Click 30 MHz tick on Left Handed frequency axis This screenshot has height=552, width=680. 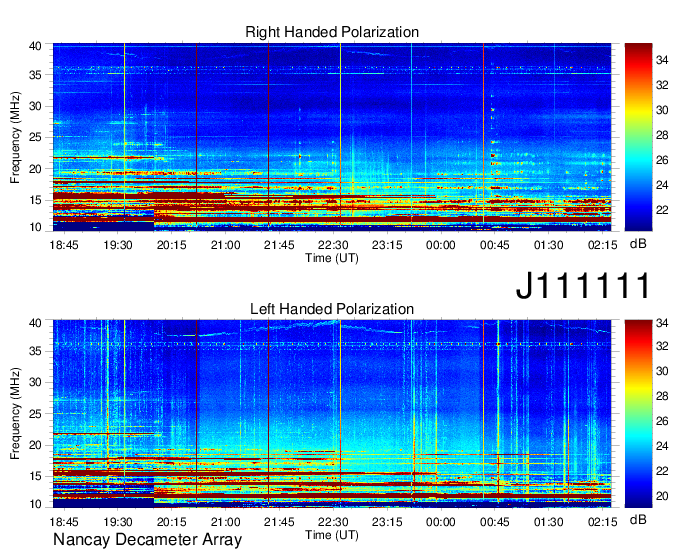click(35, 382)
